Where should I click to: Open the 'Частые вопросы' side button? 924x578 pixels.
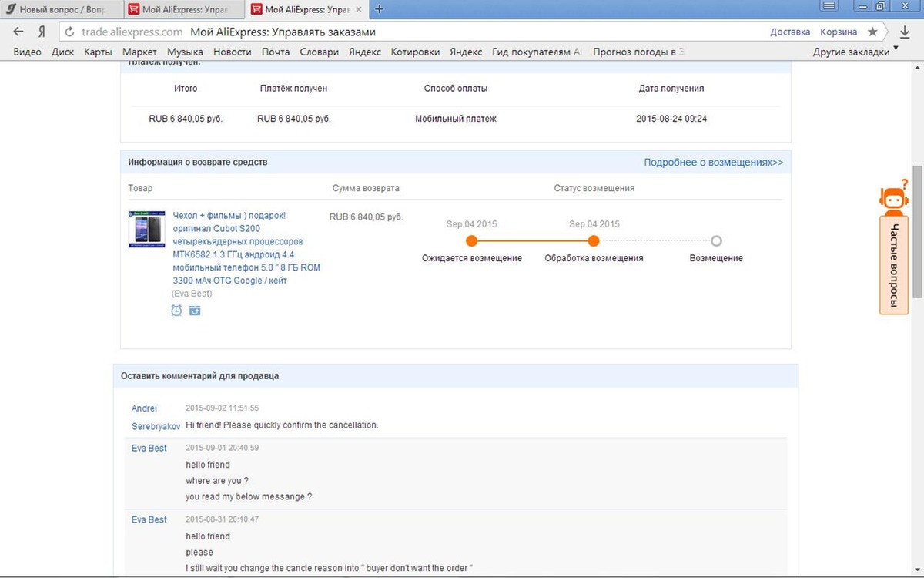pos(894,265)
